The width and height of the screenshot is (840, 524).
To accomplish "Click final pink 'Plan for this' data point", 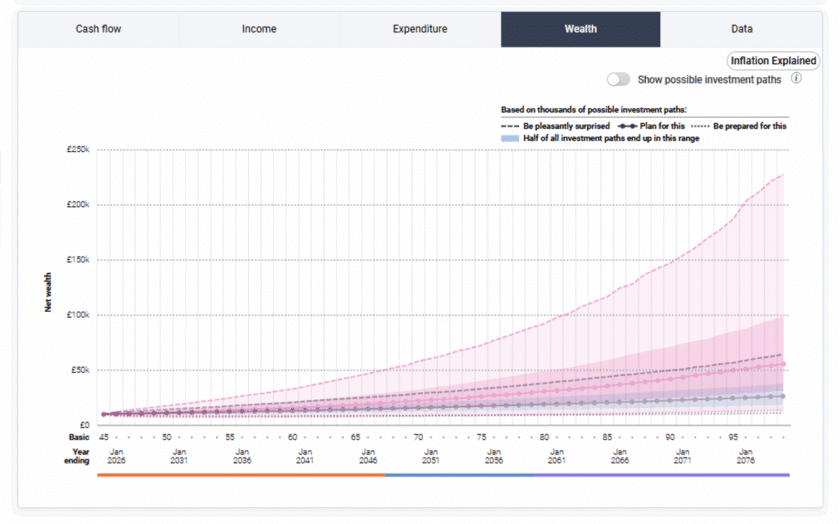I will (783, 364).
